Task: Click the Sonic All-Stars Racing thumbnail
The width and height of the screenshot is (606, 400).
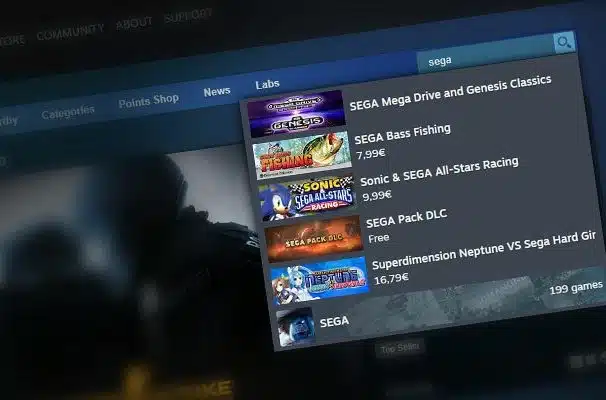Action: click(x=308, y=197)
